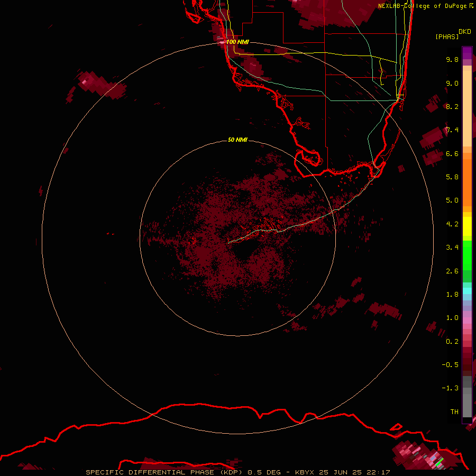The height and width of the screenshot is (476, 476).
Task: Click the 7.4 value on the color scale
Action: pyautogui.click(x=452, y=130)
